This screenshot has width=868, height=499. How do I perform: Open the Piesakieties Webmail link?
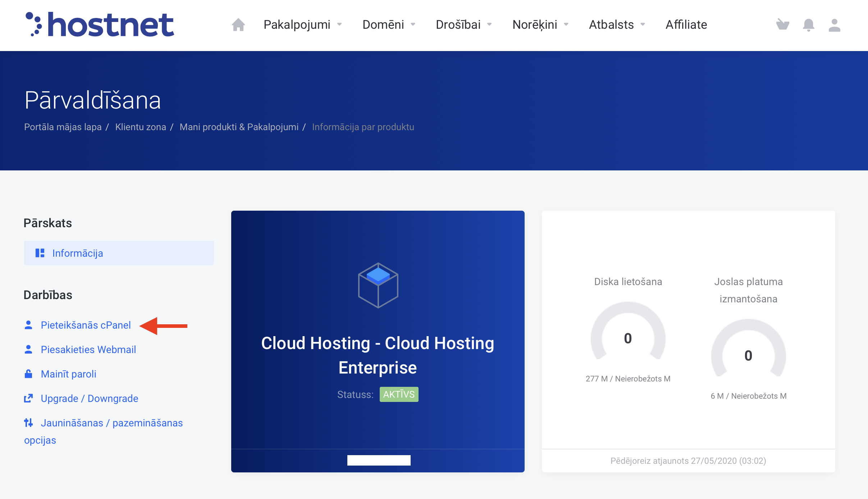pyautogui.click(x=88, y=349)
